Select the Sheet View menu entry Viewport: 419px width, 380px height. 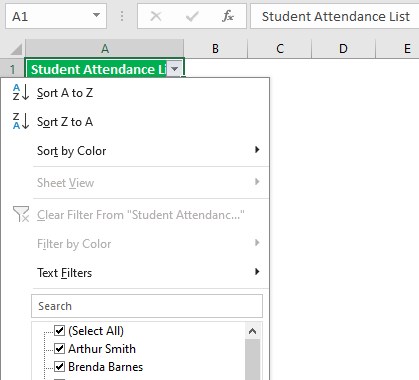click(x=135, y=183)
